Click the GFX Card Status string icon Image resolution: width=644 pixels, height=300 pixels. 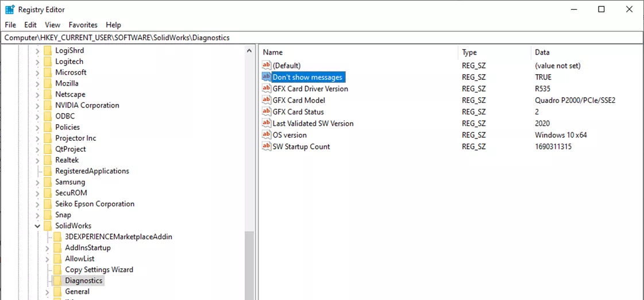(267, 111)
